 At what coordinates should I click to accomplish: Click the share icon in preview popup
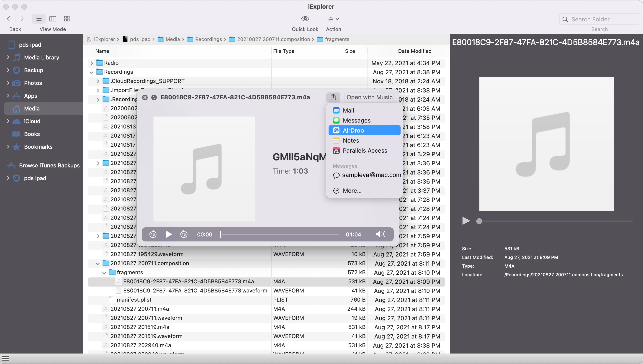click(333, 97)
